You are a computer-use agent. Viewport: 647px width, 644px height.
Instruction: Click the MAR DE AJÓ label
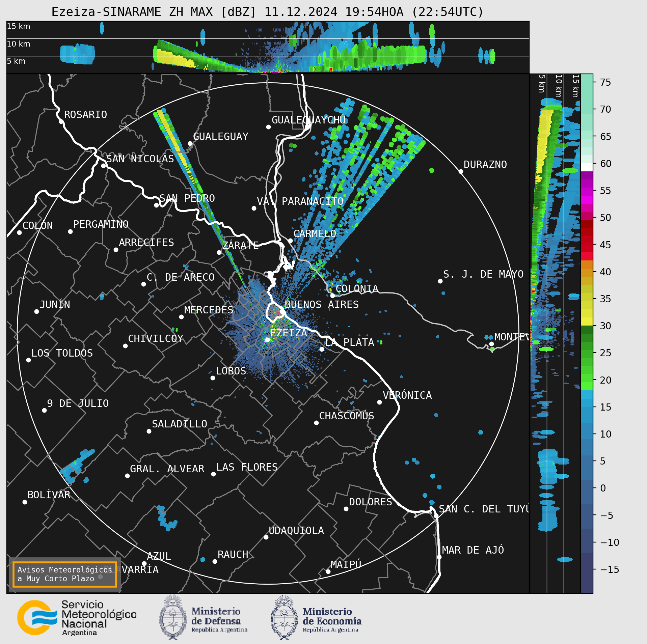coord(473,550)
